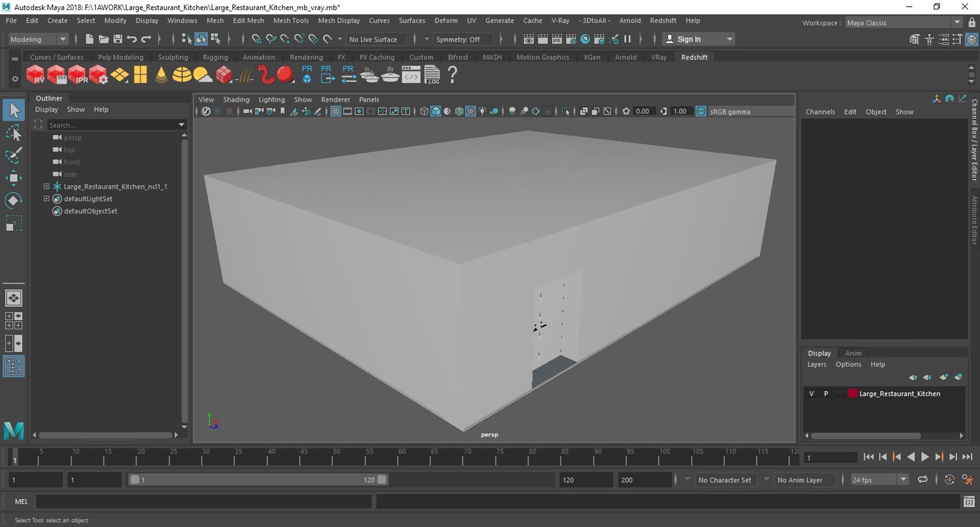
Task: Go to the end of playback range
Action: coord(967,457)
